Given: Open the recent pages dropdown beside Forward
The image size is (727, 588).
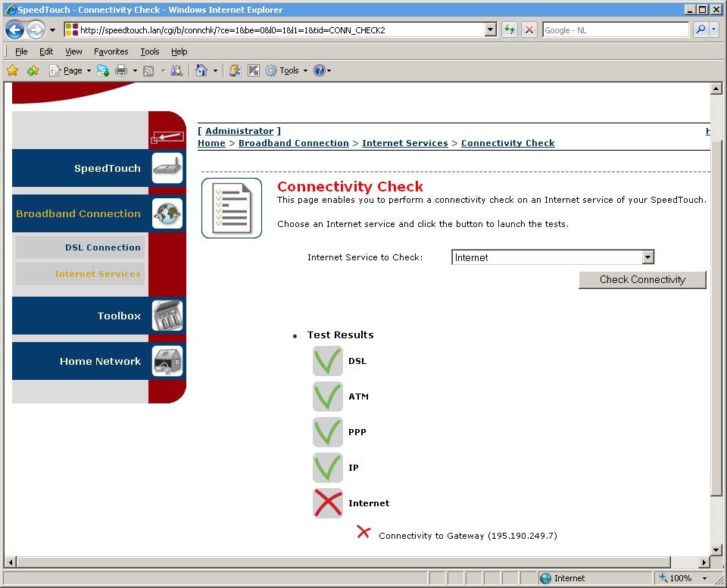Looking at the screenshot, I should pos(52,30).
